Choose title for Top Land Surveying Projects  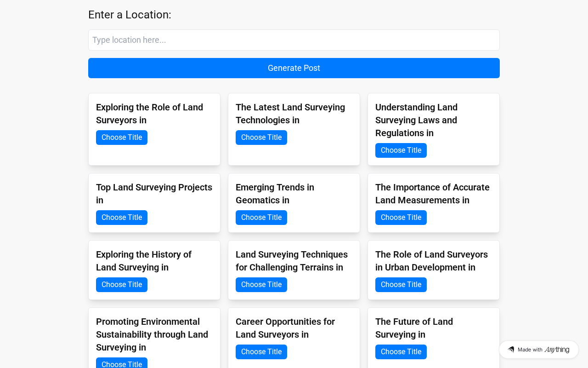[122, 218]
